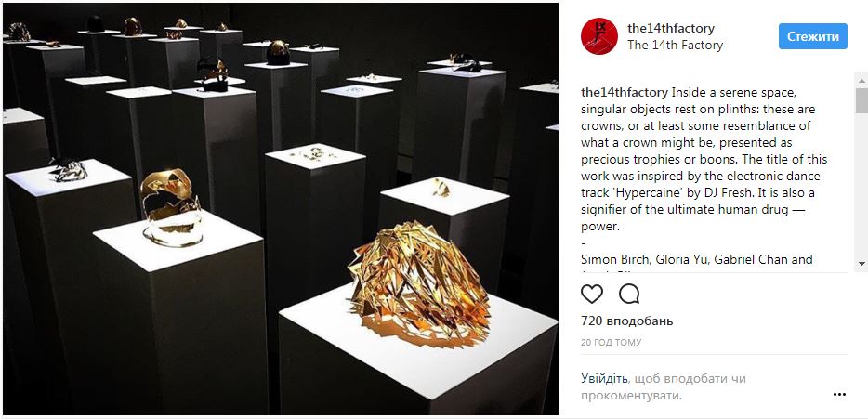Click the scrollbar up arrow in caption
The width and height of the screenshot is (868, 419).
[x=861, y=80]
